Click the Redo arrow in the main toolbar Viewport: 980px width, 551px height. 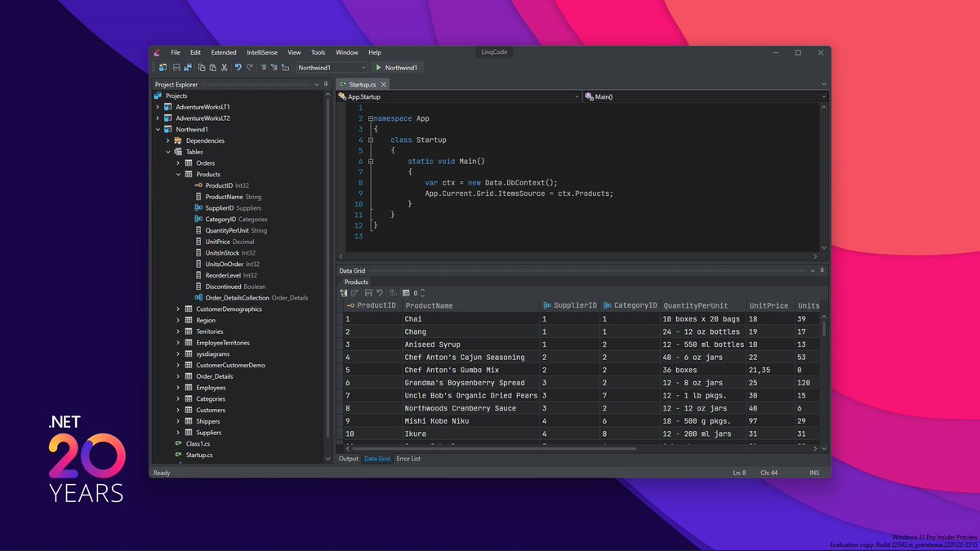point(249,68)
